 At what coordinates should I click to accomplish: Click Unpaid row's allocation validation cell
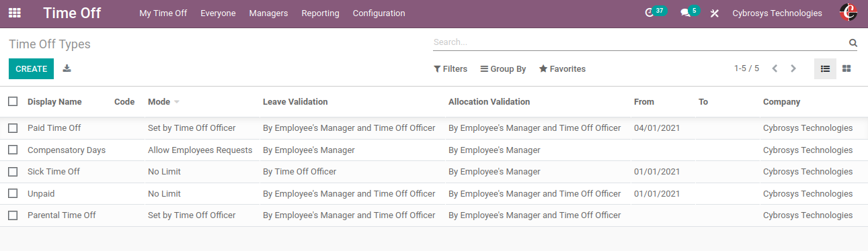pyautogui.click(x=535, y=193)
